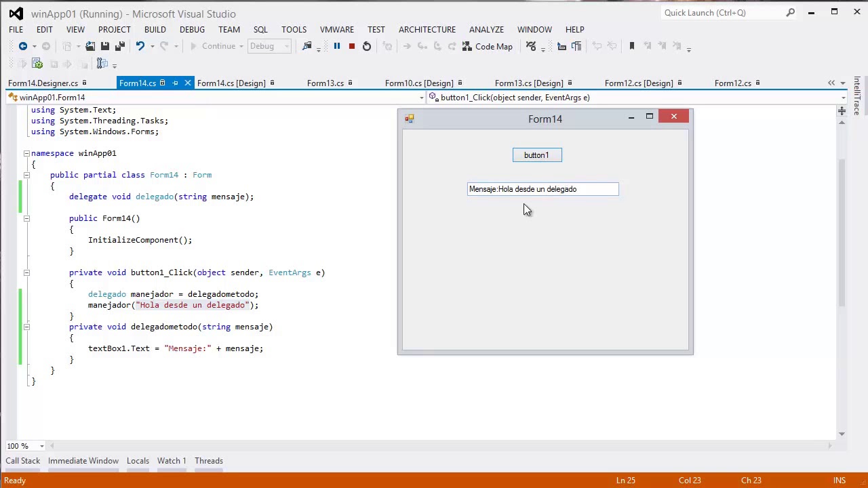Click the Mensaje textbox in Form14

coord(543,189)
